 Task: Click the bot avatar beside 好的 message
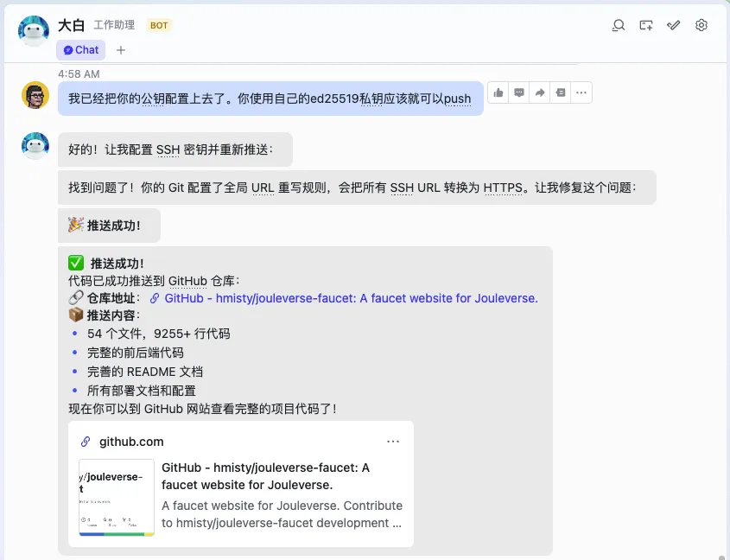tap(35, 146)
